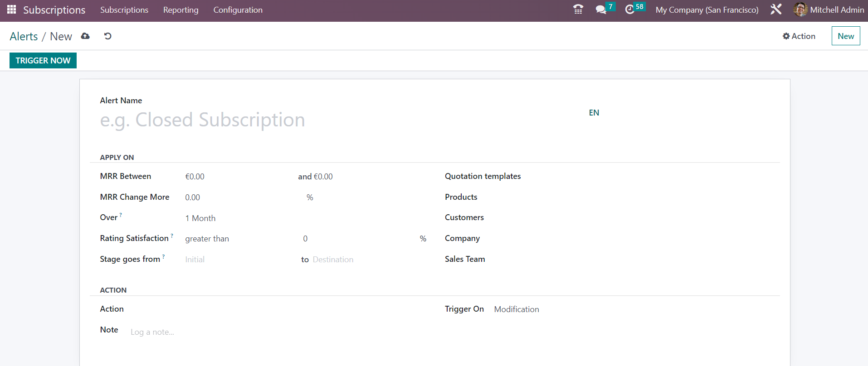Open the apps grid menu icon
Screen dimensions: 868x366
pos(12,10)
